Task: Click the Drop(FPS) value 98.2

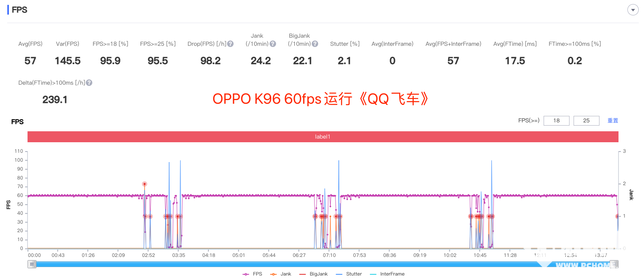Action: click(210, 61)
